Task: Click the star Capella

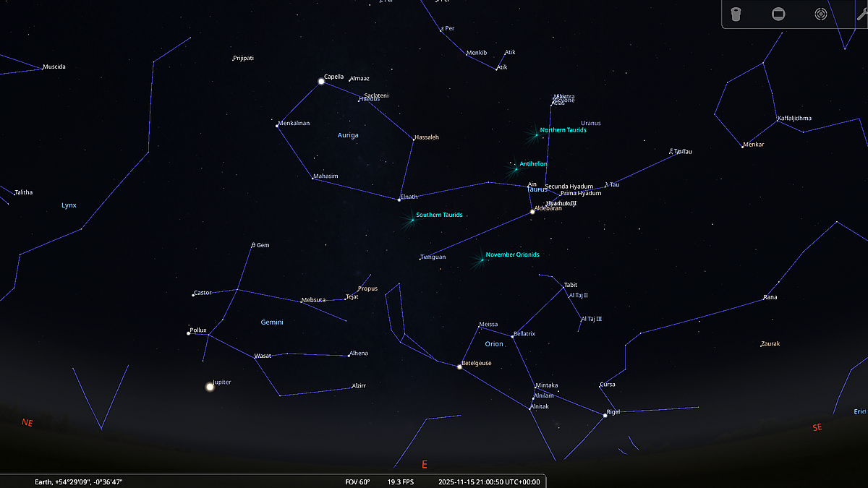Action: [321, 81]
